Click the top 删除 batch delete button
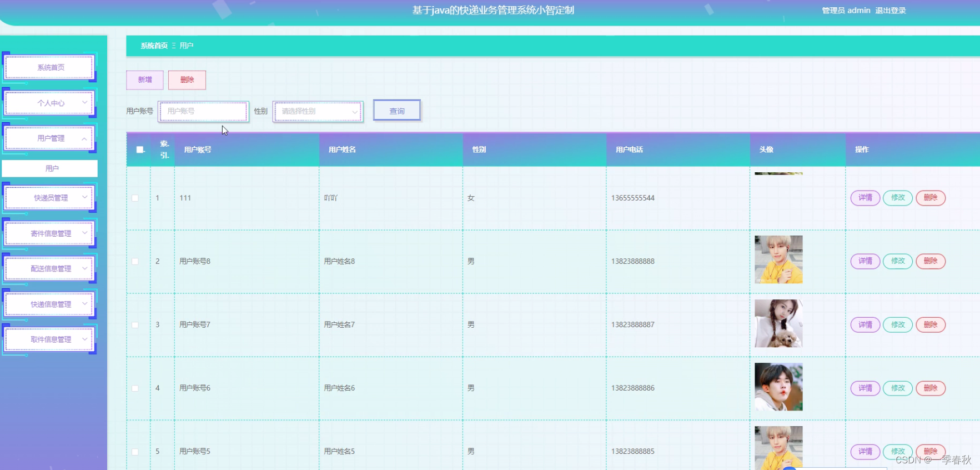Image resolution: width=980 pixels, height=470 pixels. [x=187, y=80]
